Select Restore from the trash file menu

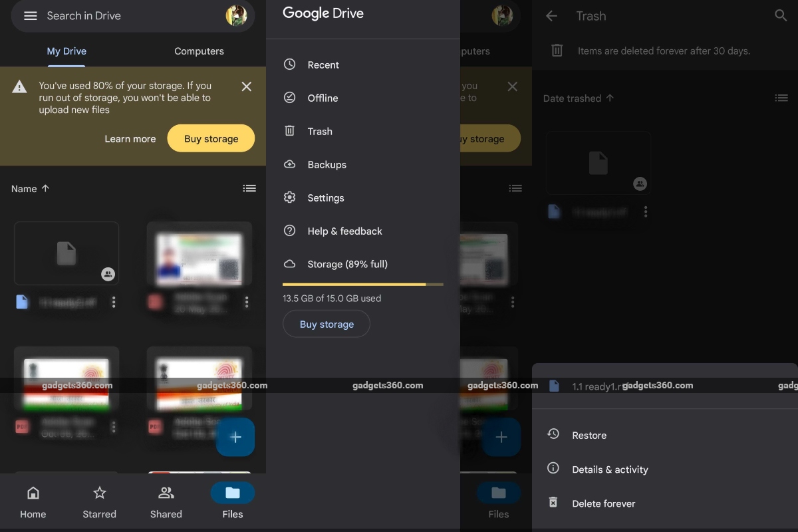click(589, 435)
